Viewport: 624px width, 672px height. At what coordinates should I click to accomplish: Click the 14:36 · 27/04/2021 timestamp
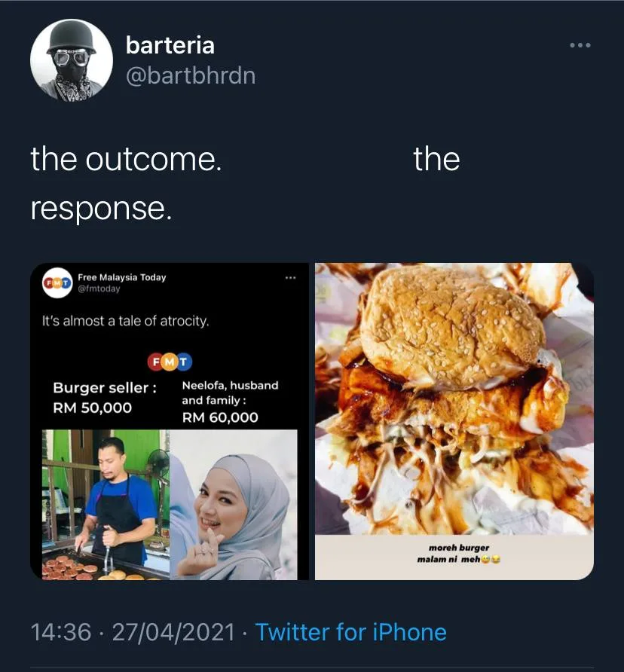click(x=133, y=632)
